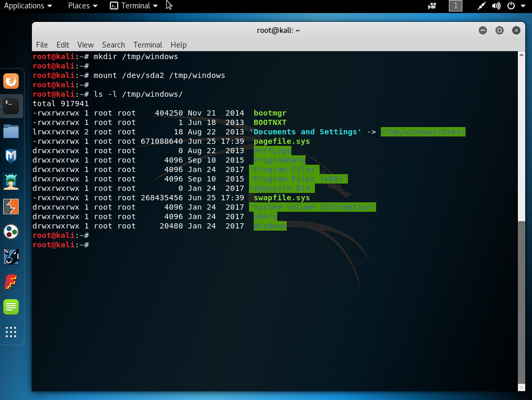Start Burp Suite from the dock

point(11,206)
